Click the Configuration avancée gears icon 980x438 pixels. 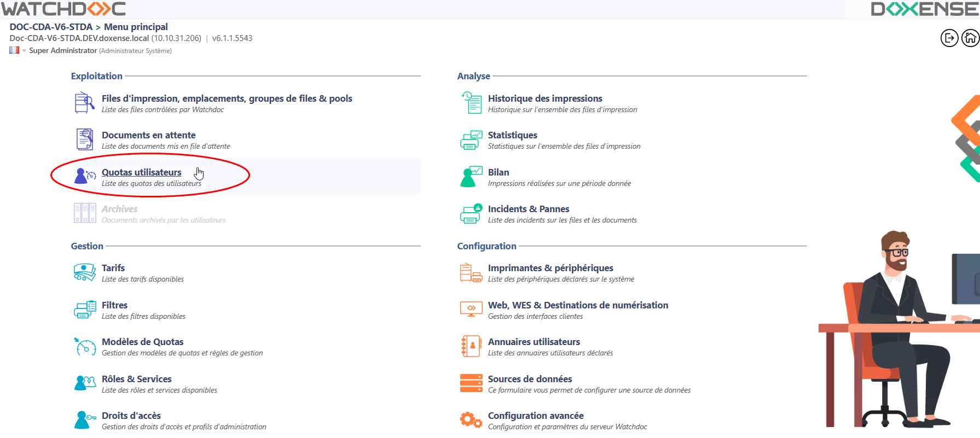point(471,420)
